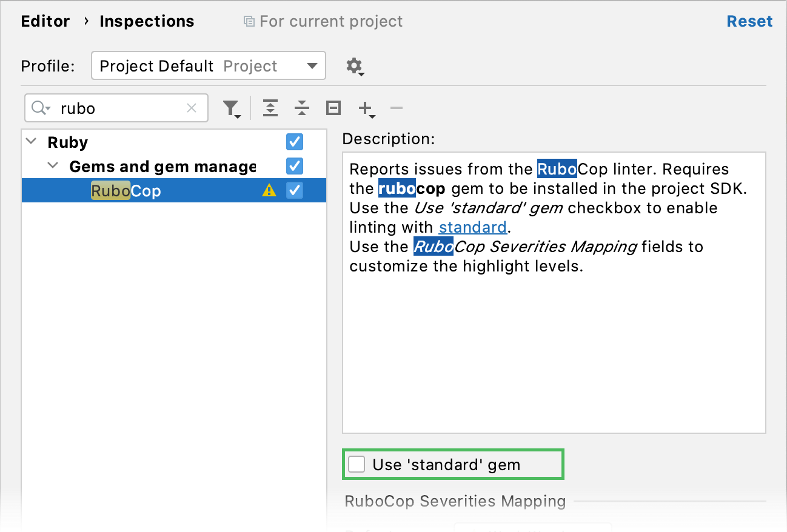The image size is (787, 532).
Task: Enable the Use 'standard' gem checkbox
Action: (x=357, y=465)
